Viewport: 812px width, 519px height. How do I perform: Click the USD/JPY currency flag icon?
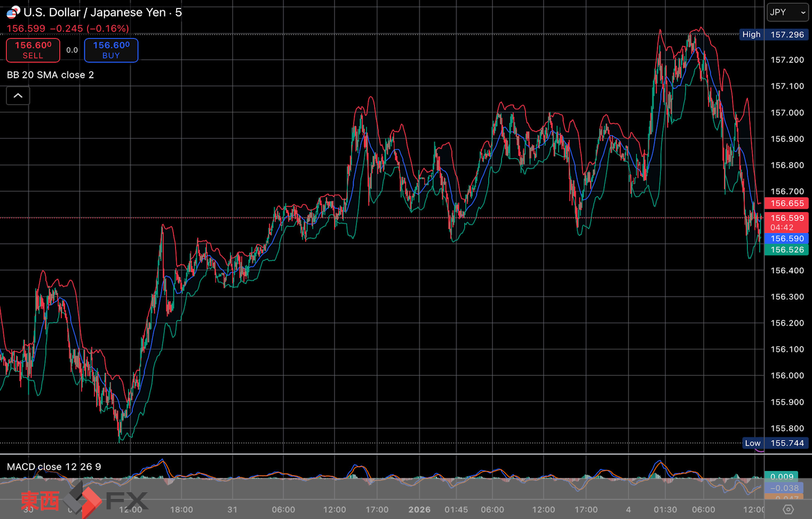pyautogui.click(x=13, y=12)
